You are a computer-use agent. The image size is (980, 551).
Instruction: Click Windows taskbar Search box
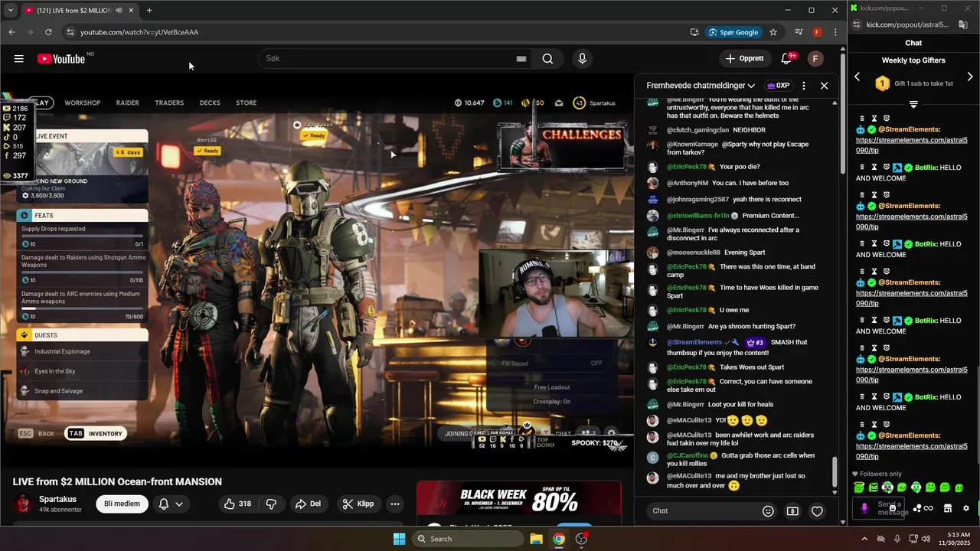(468, 539)
